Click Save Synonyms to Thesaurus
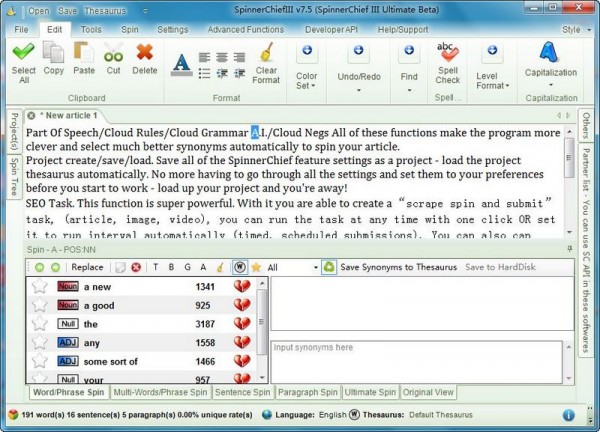Viewport: 600px width, 432px height. [399, 267]
